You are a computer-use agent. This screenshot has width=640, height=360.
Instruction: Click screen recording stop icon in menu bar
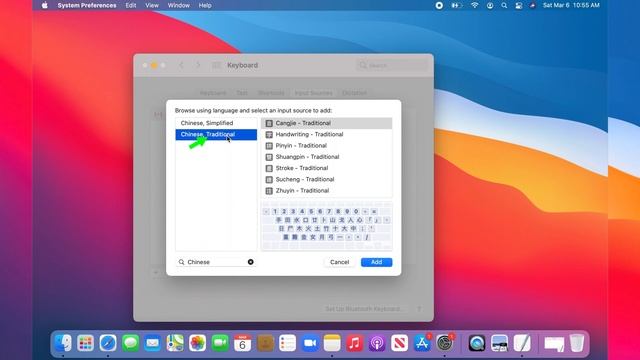click(x=439, y=5)
